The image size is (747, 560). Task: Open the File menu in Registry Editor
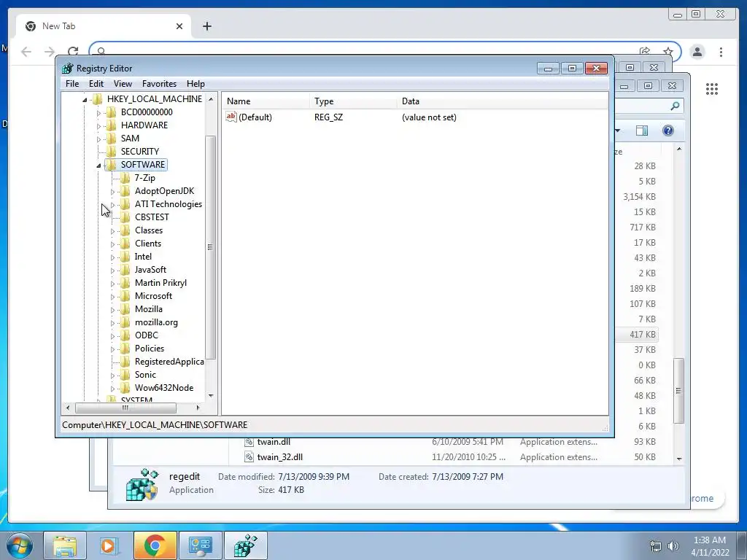72,84
